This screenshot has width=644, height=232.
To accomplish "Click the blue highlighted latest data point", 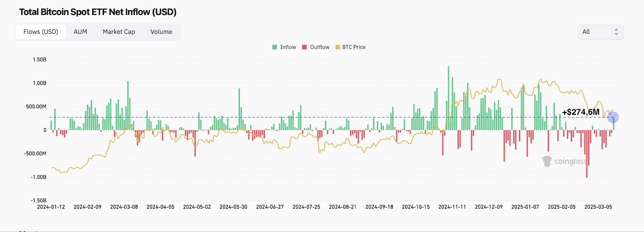I will [613, 117].
